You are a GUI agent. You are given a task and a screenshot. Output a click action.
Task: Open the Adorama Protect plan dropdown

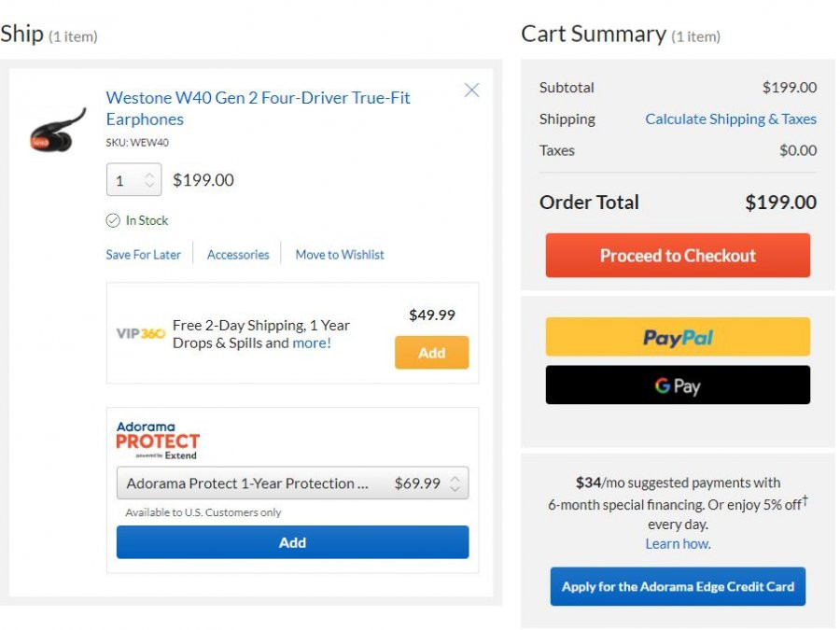coord(292,483)
